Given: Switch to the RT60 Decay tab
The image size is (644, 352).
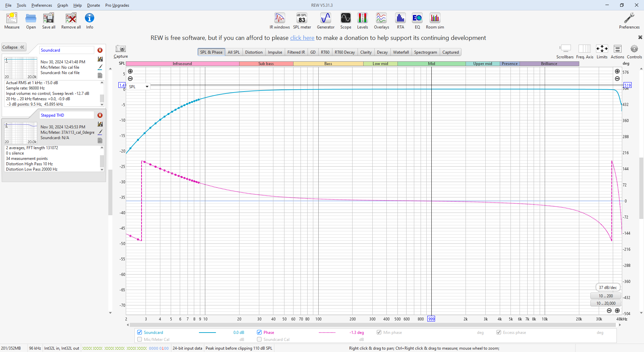Looking at the screenshot, I should (x=344, y=52).
